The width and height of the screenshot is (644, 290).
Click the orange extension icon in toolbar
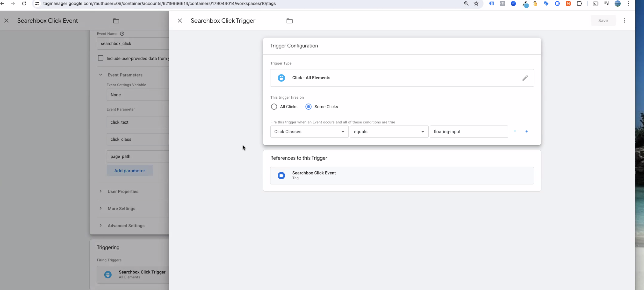pos(568,3)
